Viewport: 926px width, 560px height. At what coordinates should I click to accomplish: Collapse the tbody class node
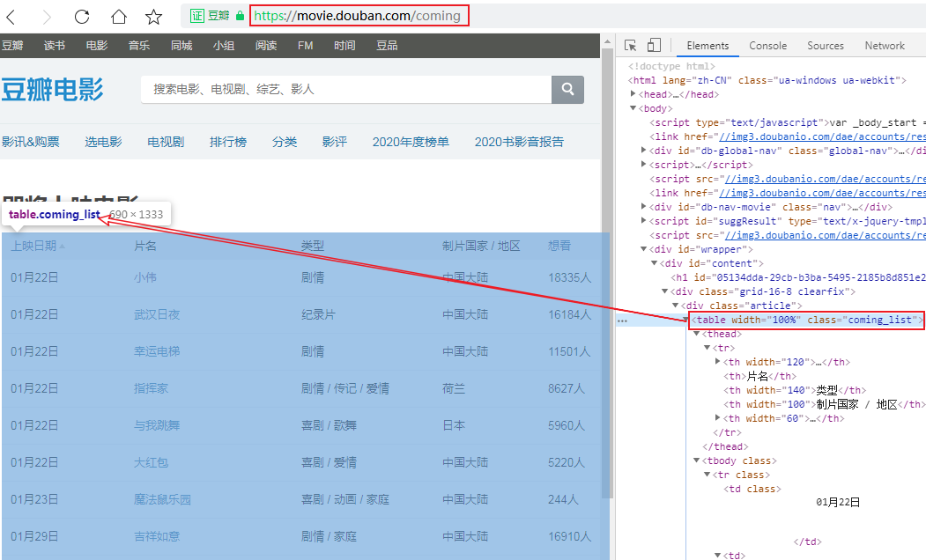coord(697,461)
